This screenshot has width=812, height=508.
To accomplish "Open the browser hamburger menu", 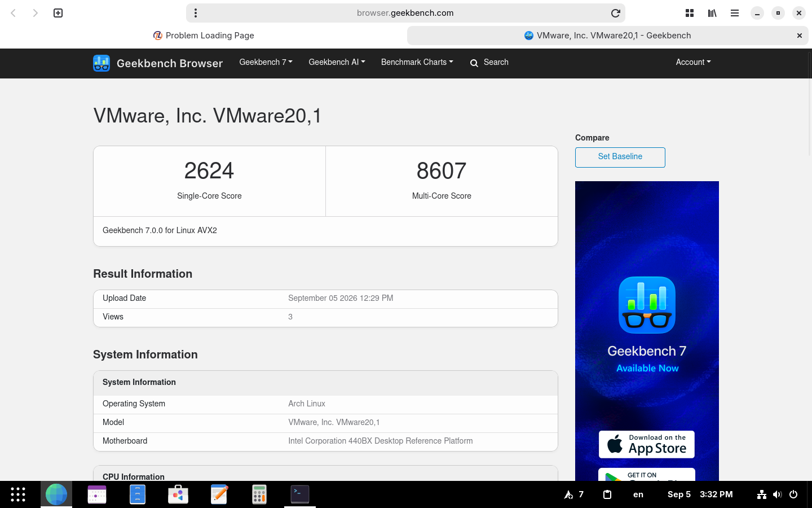I will coord(735,13).
